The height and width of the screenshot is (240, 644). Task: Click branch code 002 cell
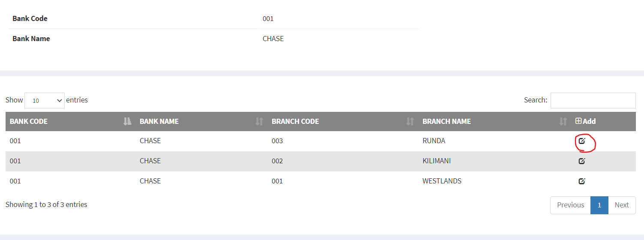click(x=277, y=161)
